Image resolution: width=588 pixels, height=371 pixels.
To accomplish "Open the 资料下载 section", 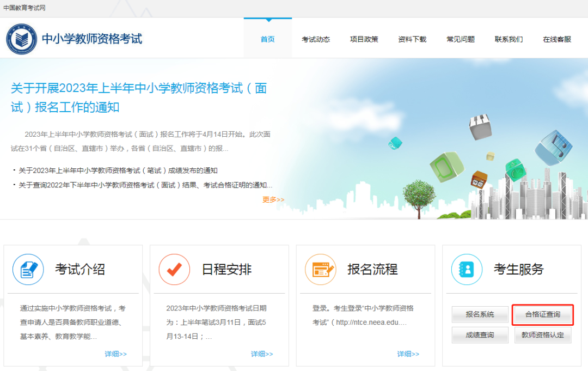I will [412, 39].
